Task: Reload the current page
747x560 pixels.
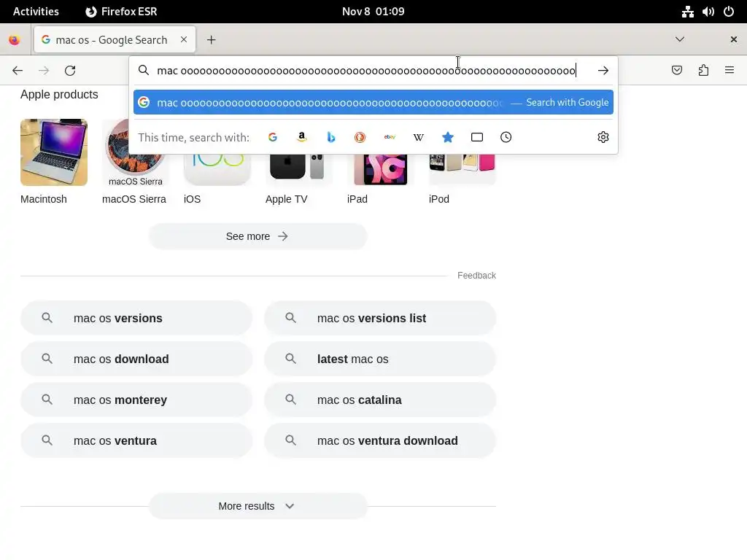Action: tap(70, 71)
